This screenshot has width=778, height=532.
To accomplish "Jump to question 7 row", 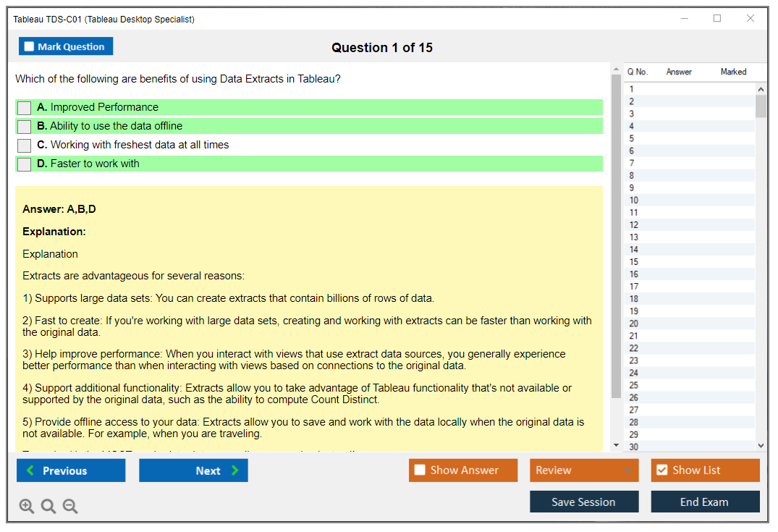I will point(632,164).
